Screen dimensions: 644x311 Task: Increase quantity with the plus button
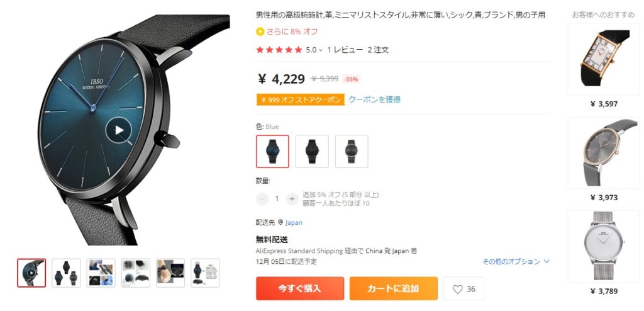[x=292, y=199]
